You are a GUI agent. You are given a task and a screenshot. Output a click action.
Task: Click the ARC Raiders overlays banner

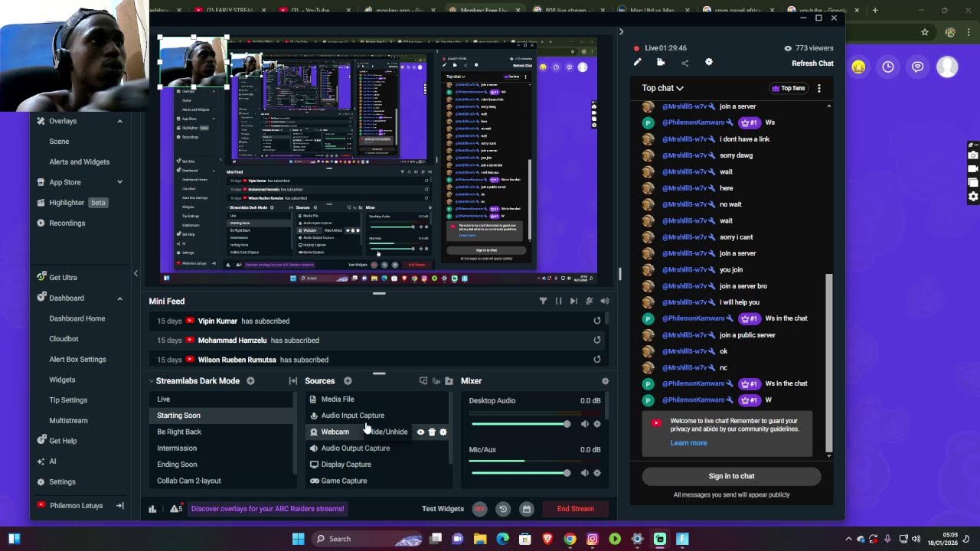pyautogui.click(x=267, y=509)
